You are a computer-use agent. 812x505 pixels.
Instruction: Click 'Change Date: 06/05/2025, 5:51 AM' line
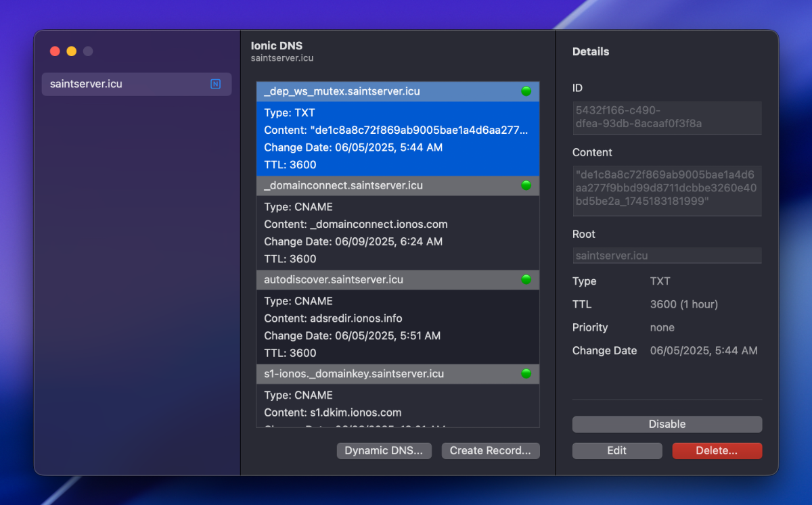pos(353,335)
